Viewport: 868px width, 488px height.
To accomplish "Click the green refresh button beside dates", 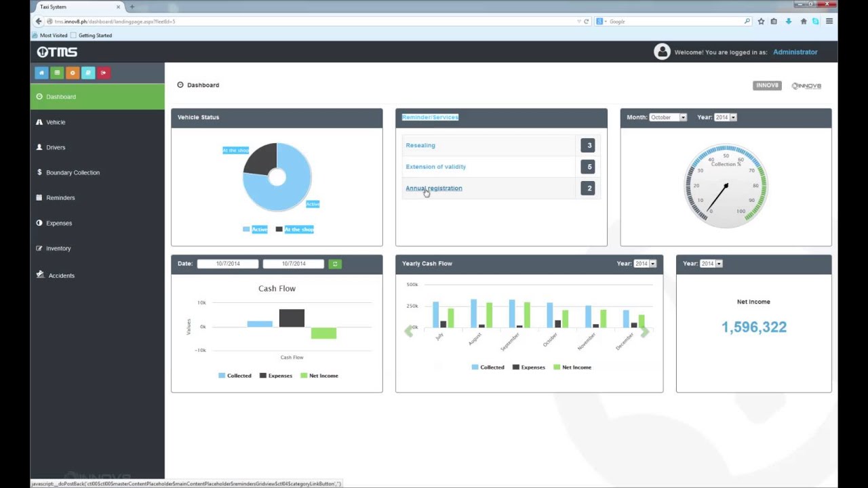I will 335,264.
